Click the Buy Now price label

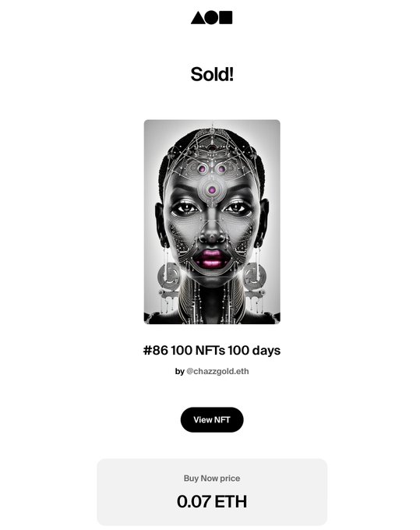(212, 479)
